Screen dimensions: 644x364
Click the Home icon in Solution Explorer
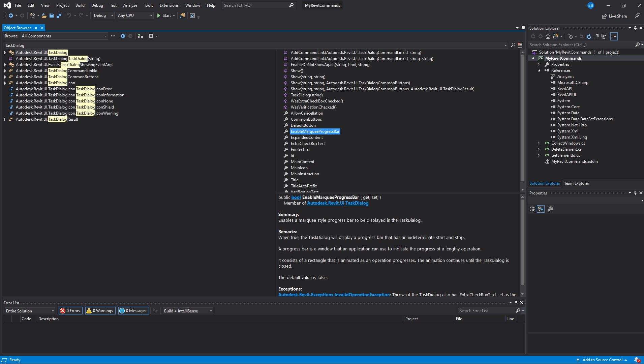[x=548, y=36]
